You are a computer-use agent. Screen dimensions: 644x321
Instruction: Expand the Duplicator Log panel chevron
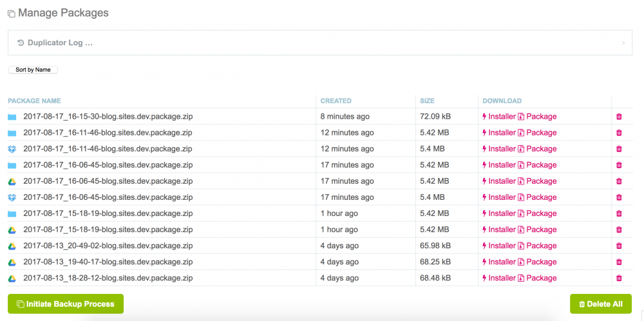coord(623,43)
